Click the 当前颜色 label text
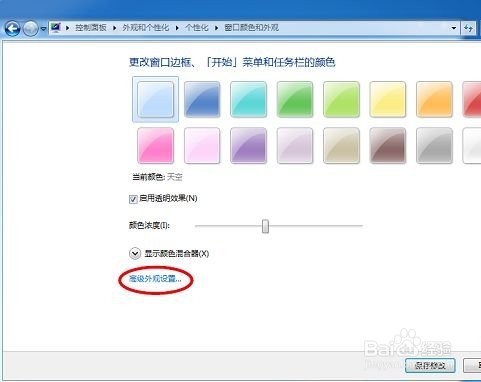This screenshot has width=481, height=382. 148,177
